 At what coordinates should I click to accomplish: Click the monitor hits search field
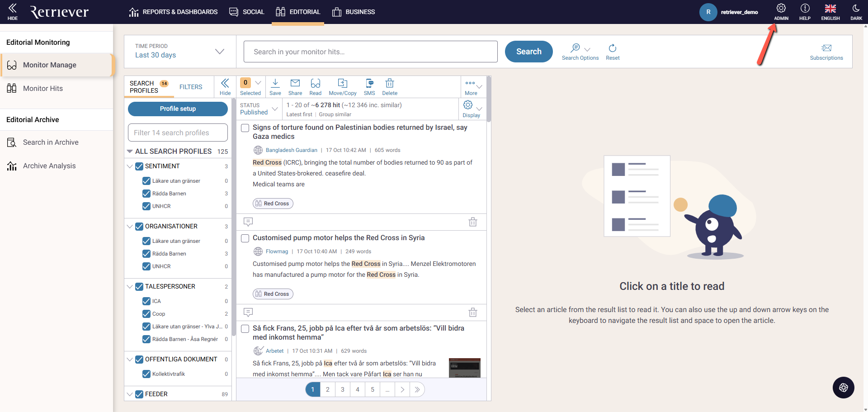point(371,52)
